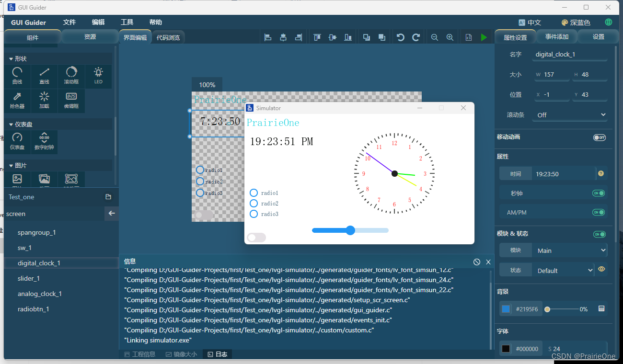623x364 pixels.
Task: Toggle the switch in Simulator window
Action: click(256, 238)
